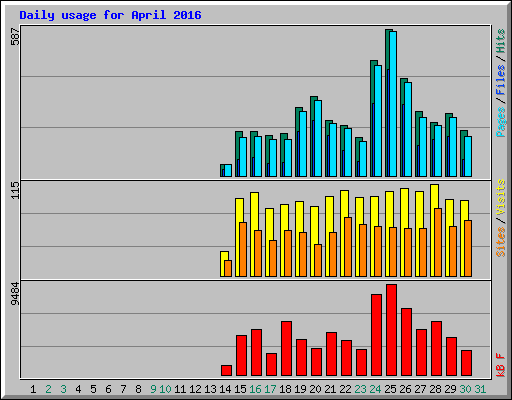Click day label 24 on the axis
Screen dimensions: 512x400
[x=375, y=389]
